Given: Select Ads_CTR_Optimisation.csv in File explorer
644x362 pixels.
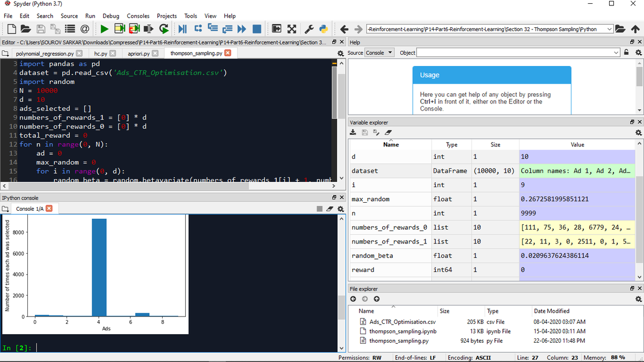Looking at the screenshot, I should pyautogui.click(x=402, y=322).
